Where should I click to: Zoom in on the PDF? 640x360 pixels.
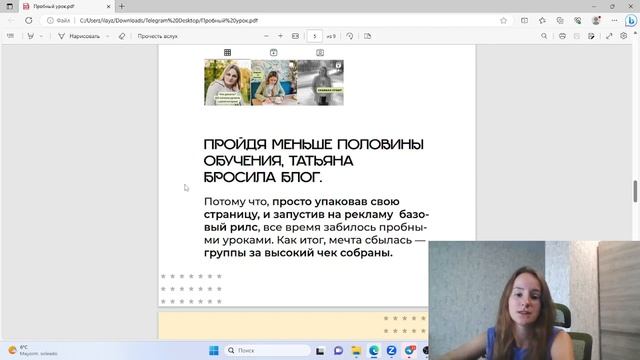[280, 36]
